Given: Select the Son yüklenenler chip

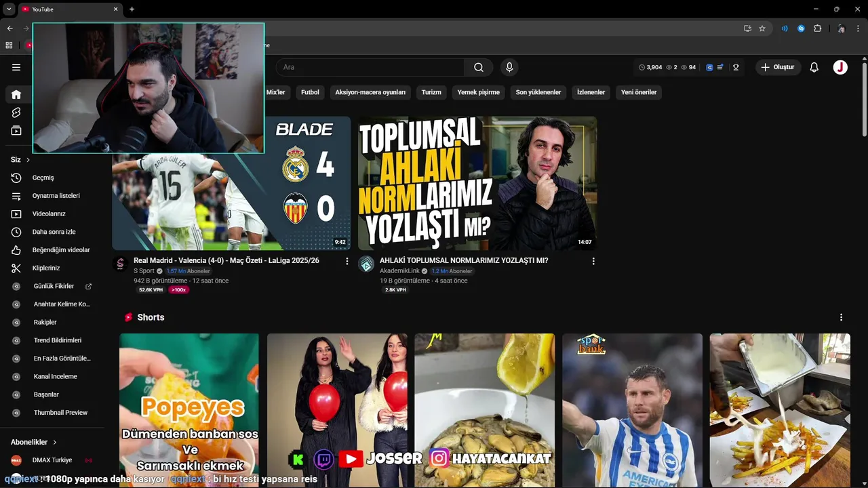Looking at the screenshot, I should tap(538, 92).
